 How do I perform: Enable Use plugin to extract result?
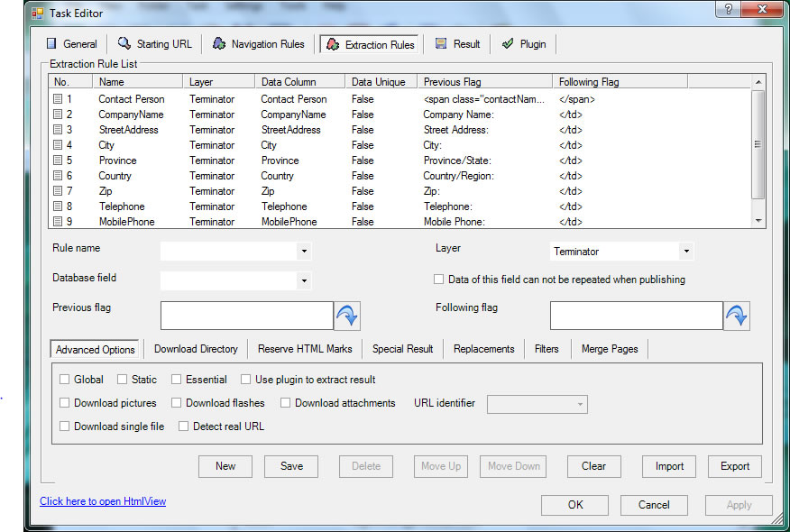point(245,380)
